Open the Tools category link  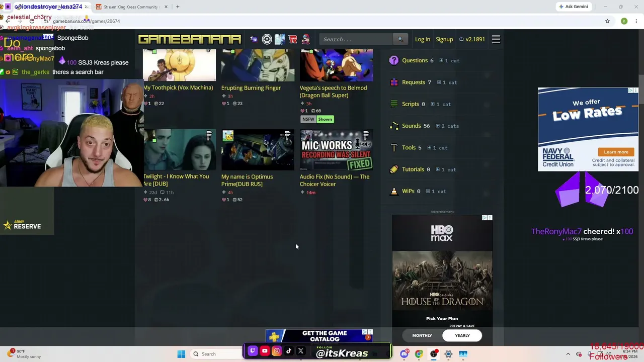[409, 147]
